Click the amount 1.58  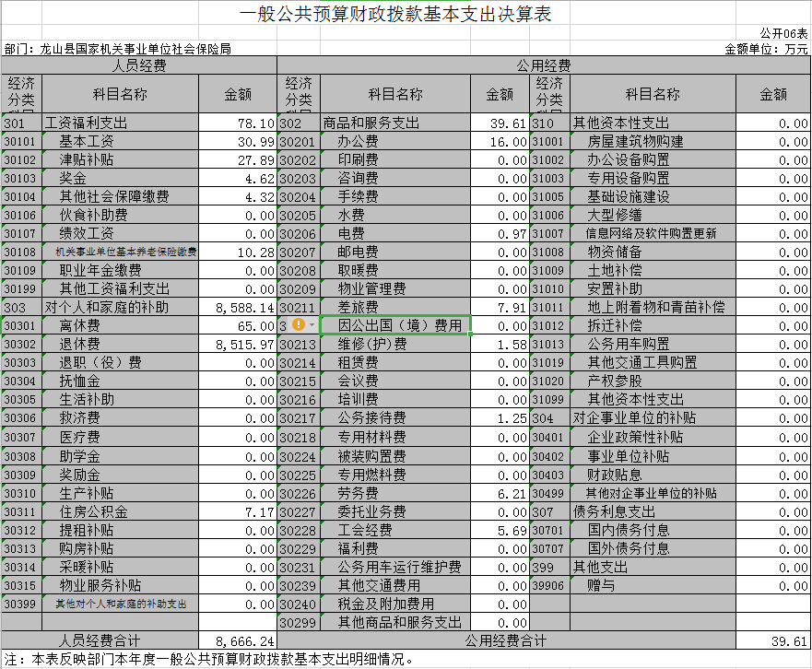click(500, 345)
